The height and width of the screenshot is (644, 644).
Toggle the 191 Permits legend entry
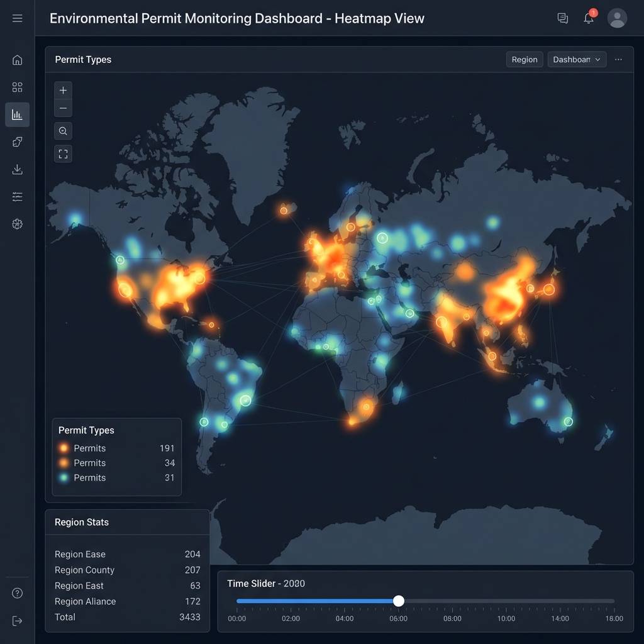point(116,448)
